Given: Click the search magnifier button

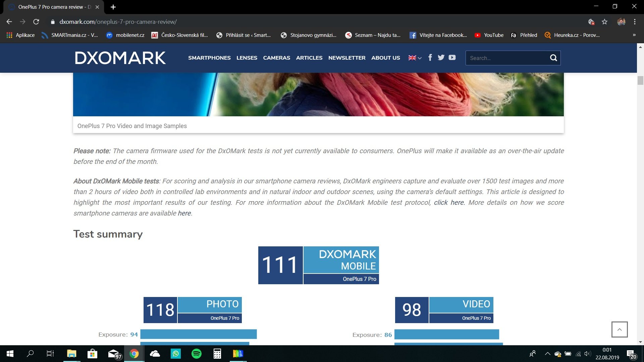Looking at the screenshot, I should pyautogui.click(x=553, y=58).
